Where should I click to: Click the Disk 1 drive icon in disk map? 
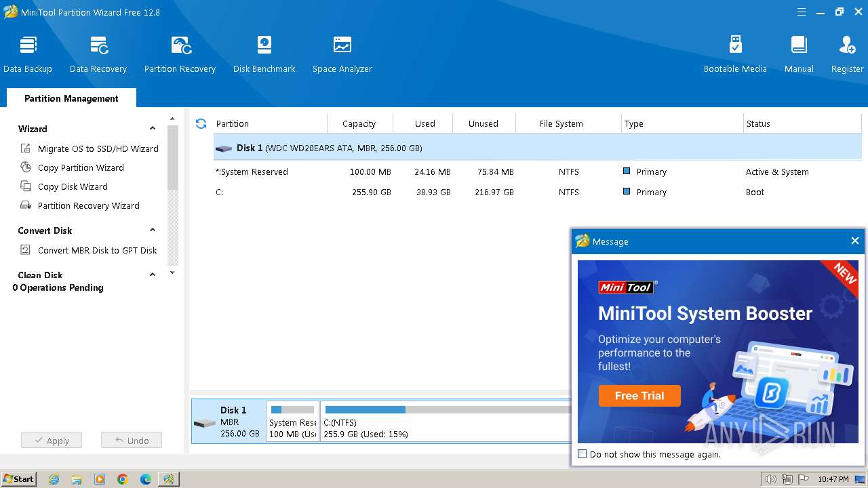(x=204, y=424)
